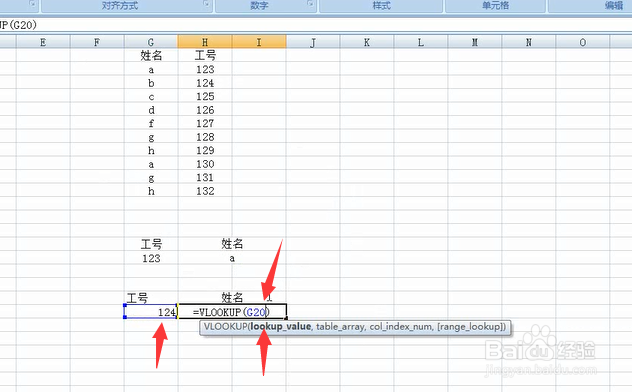Select cell 129 in column H
The width and height of the screenshot is (632, 392).
tap(205, 150)
